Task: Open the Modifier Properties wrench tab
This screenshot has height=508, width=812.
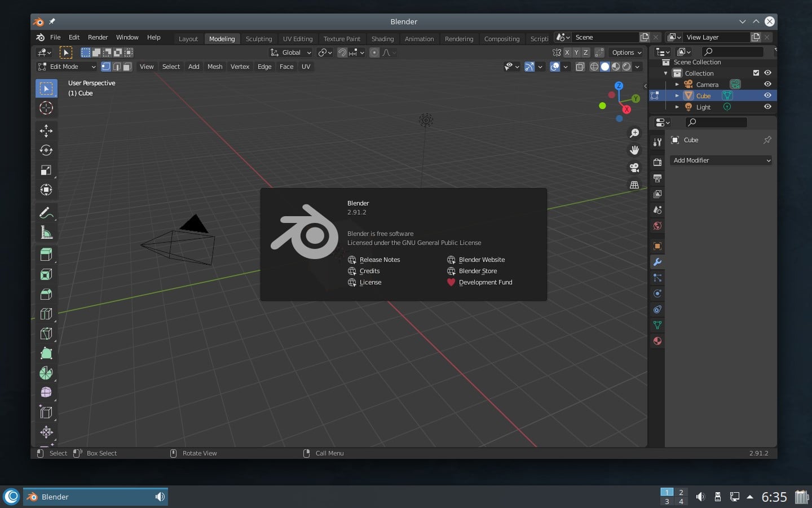Action: pos(657,262)
